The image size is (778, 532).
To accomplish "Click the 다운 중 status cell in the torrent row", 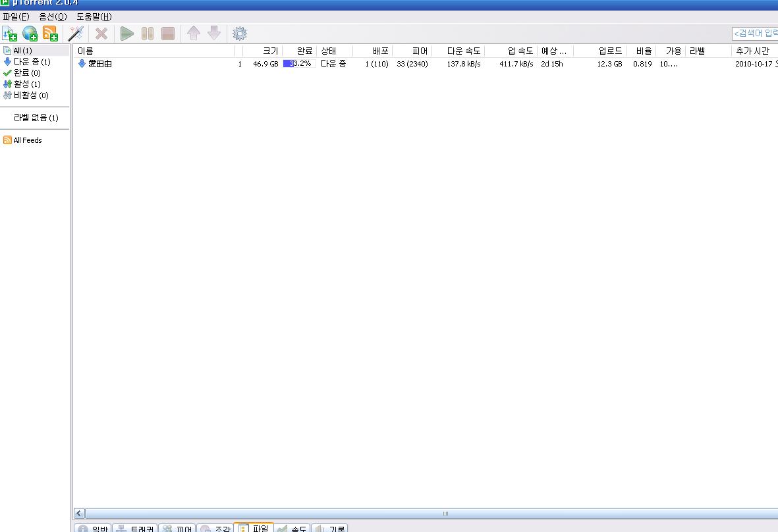I will [333, 64].
